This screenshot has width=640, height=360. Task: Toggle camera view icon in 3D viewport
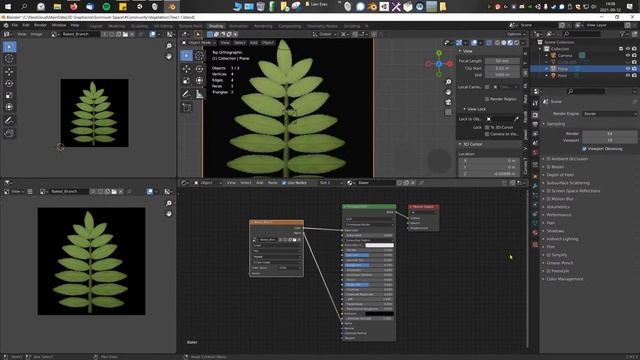tap(448, 102)
